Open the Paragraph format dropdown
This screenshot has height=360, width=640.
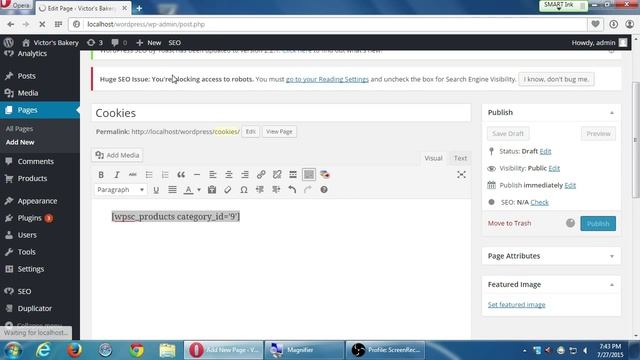click(x=120, y=190)
